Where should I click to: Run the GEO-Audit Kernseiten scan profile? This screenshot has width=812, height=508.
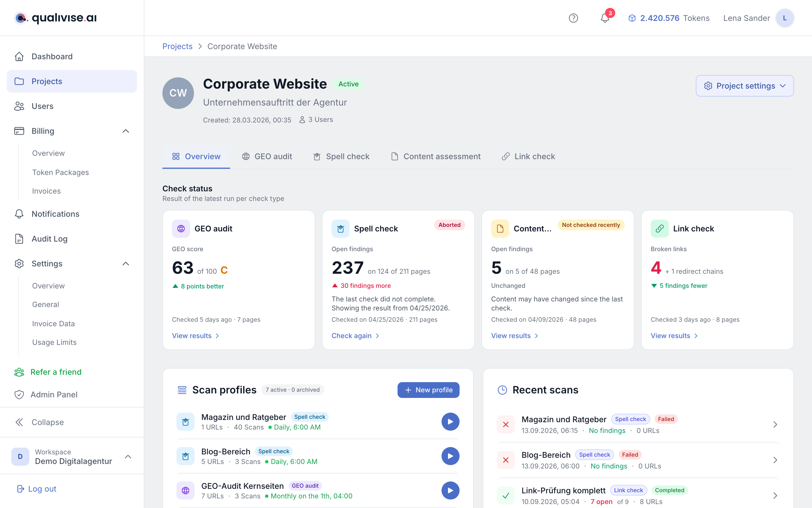[450, 491]
